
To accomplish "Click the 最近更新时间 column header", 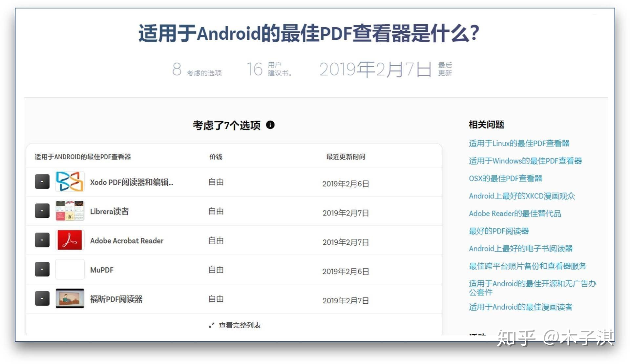I will [x=346, y=157].
